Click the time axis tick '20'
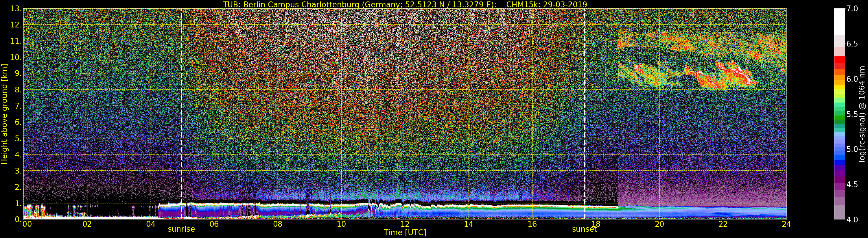This screenshot has width=868, height=238. (659, 224)
